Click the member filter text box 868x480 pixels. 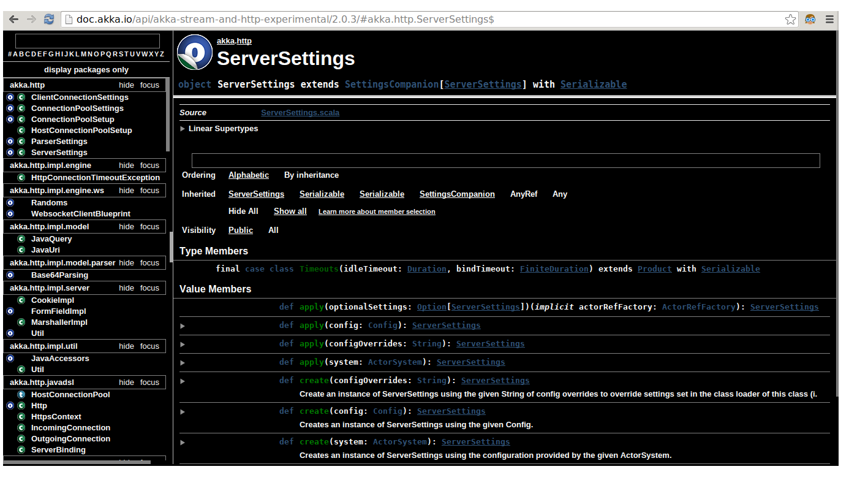click(x=505, y=161)
